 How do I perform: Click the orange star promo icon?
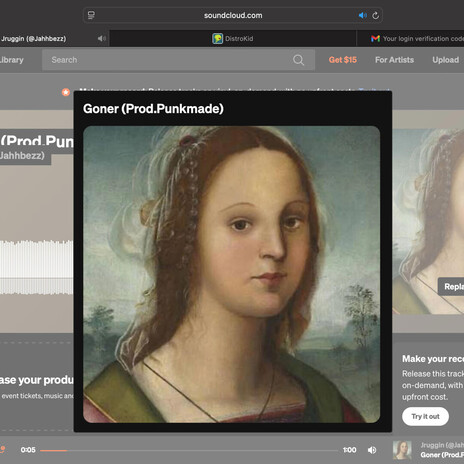(66, 92)
